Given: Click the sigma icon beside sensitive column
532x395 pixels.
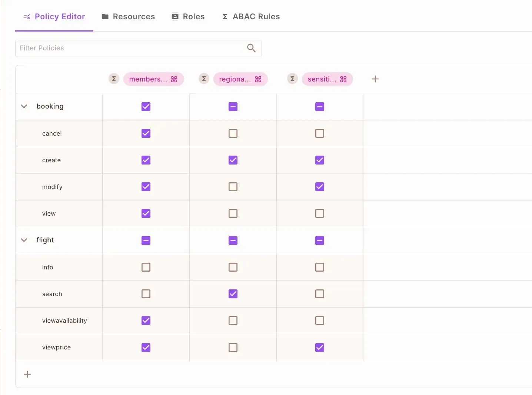Looking at the screenshot, I should (x=292, y=79).
